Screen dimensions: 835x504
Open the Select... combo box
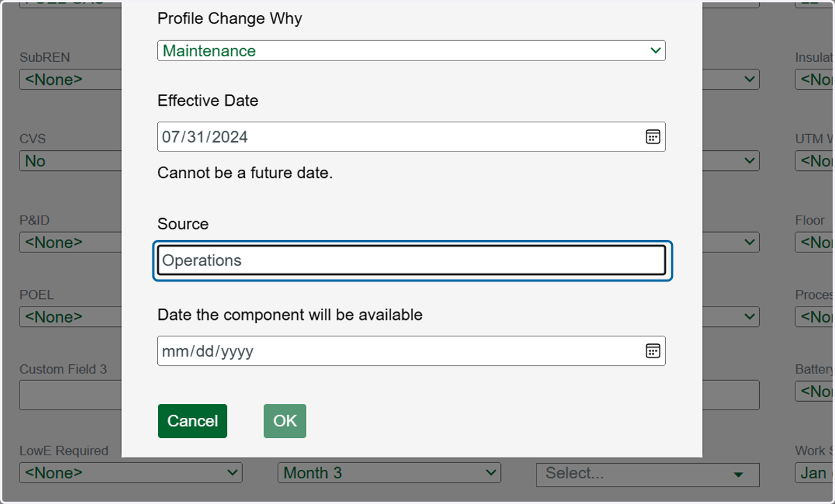pos(648,473)
